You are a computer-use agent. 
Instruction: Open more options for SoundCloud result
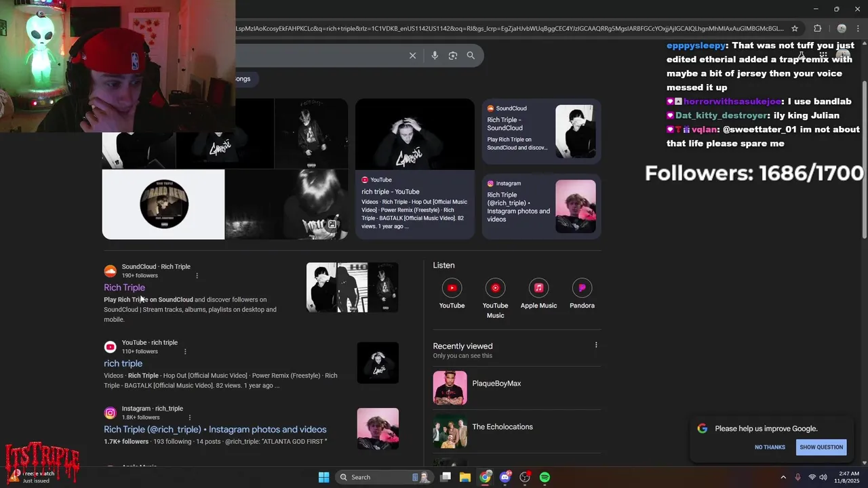point(197,276)
